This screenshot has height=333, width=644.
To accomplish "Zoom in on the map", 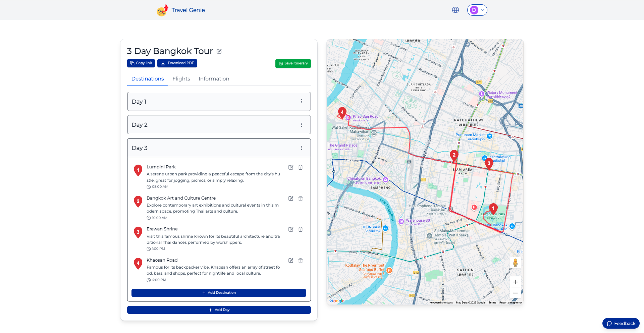I will [516, 282].
